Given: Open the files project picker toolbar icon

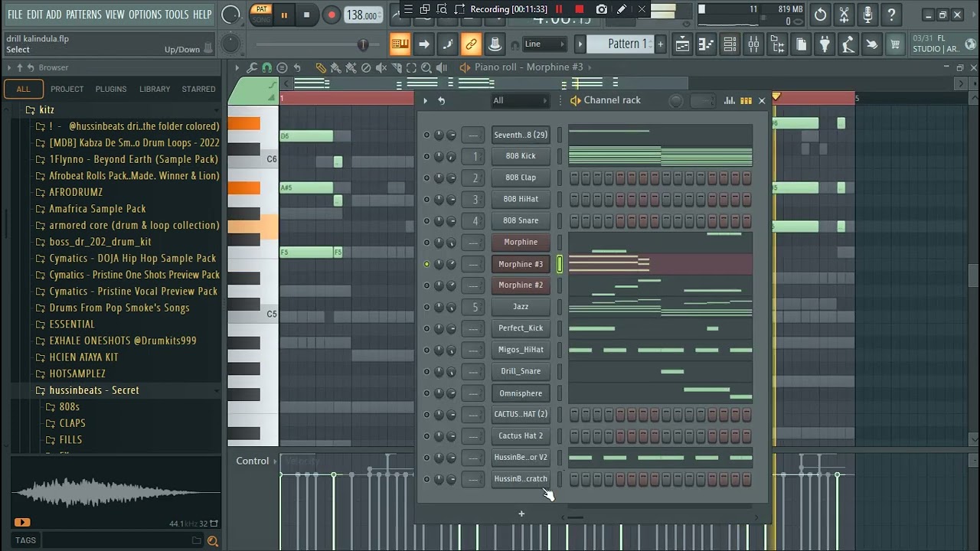Looking at the screenshot, I should [x=801, y=44].
